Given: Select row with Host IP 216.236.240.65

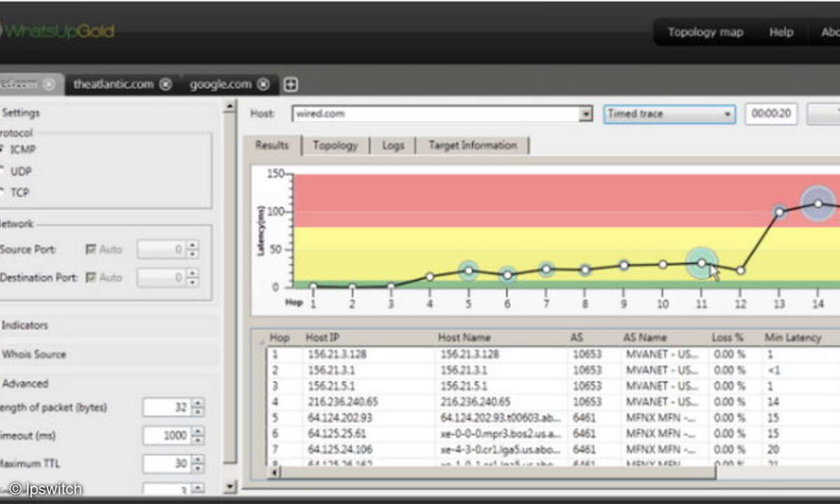Looking at the screenshot, I should [553, 402].
